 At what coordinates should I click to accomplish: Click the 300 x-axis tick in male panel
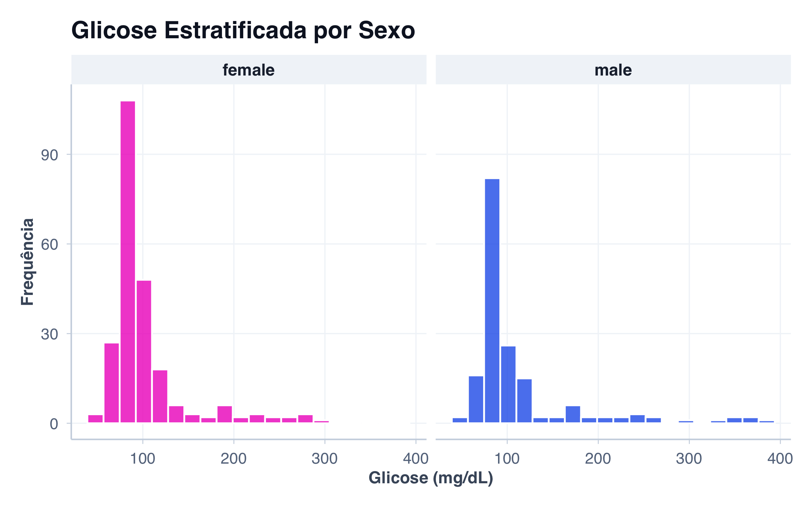click(689, 459)
